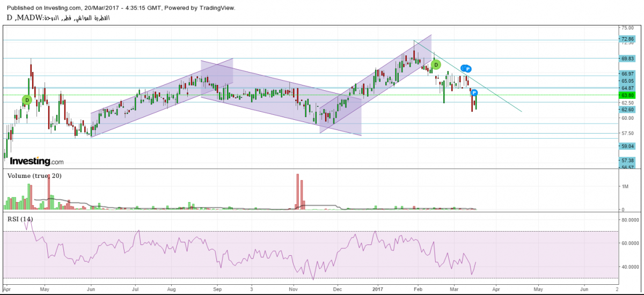Click the tall red November volume spike
This screenshot has height=295, width=644.
pos(297,191)
